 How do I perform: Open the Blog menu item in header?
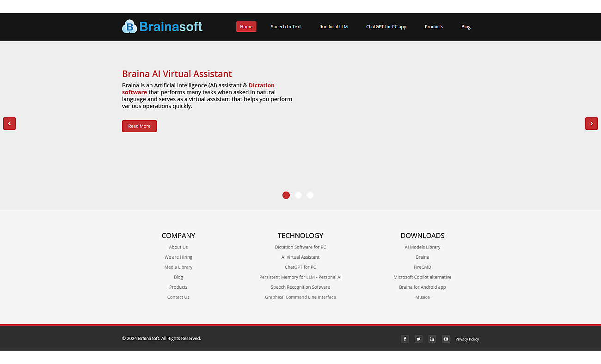point(466,27)
